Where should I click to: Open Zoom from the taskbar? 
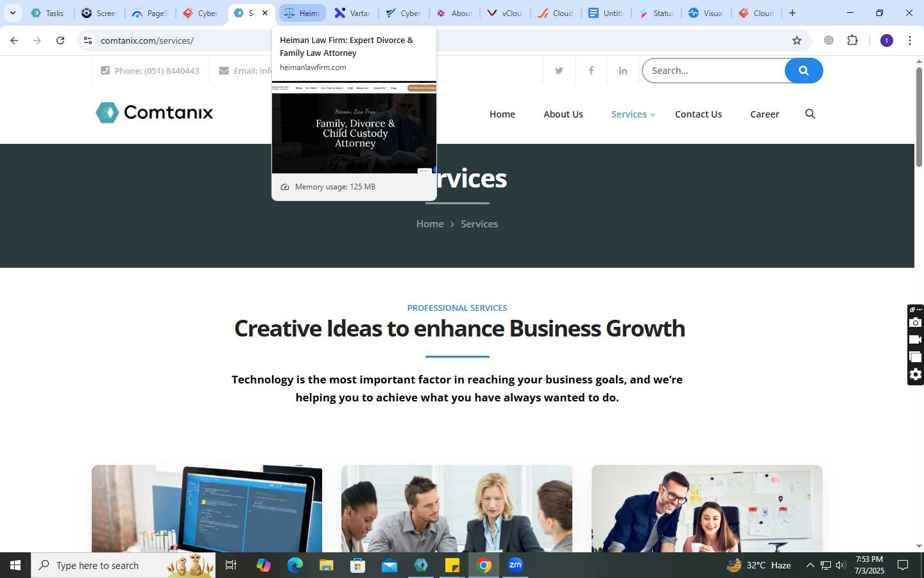[x=515, y=565]
